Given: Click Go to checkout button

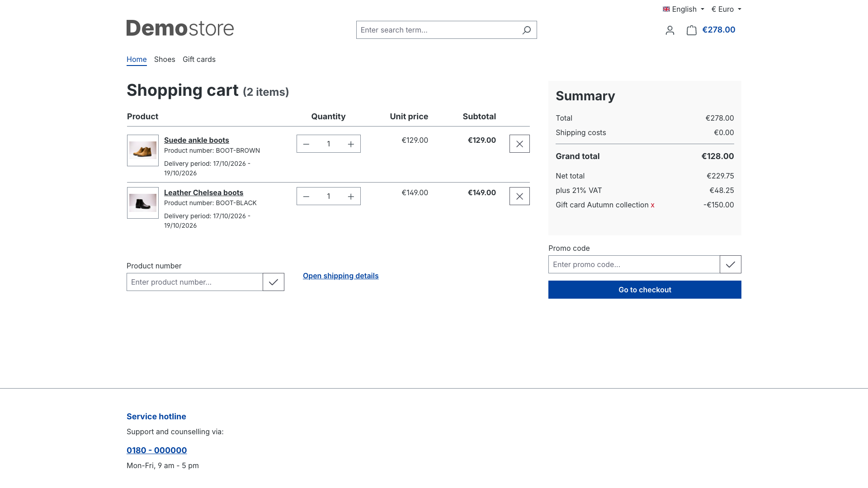Looking at the screenshot, I should pyautogui.click(x=645, y=290).
